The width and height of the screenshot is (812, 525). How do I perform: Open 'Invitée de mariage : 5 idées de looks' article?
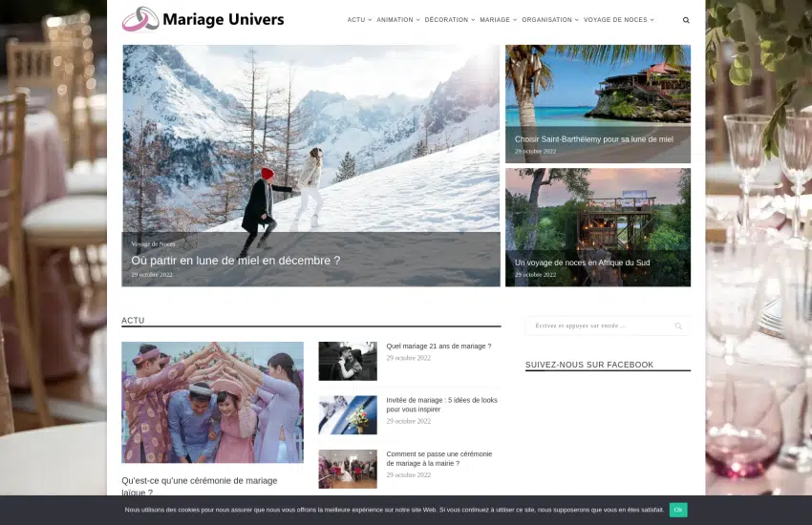pyautogui.click(x=441, y=405)
